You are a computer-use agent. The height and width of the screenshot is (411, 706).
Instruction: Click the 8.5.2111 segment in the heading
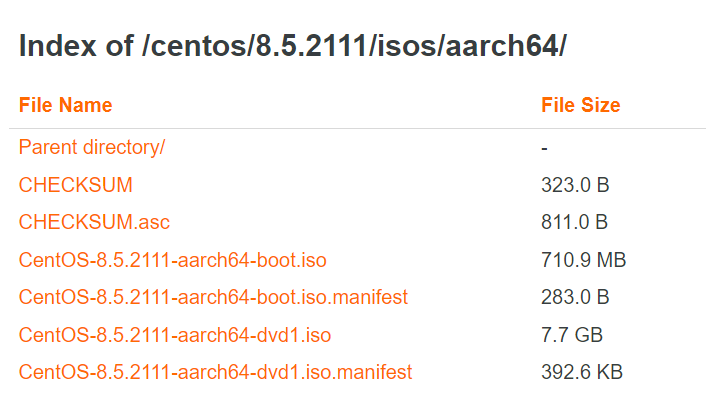coord(299,47)
